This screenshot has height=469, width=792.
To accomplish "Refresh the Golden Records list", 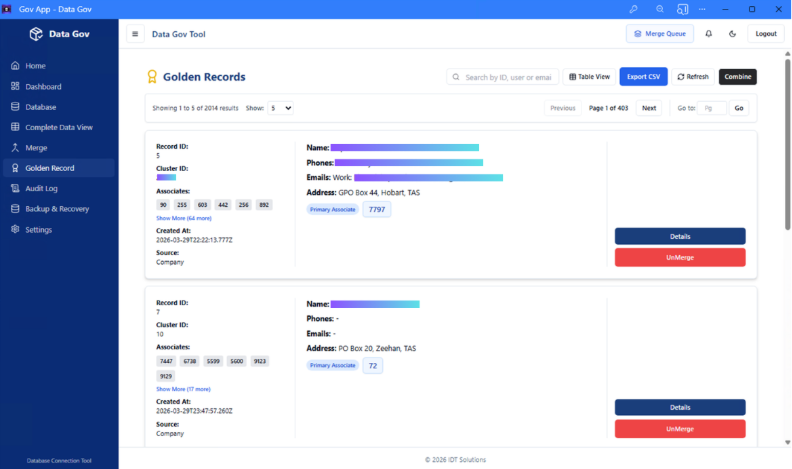I will (x=693, y=77).
